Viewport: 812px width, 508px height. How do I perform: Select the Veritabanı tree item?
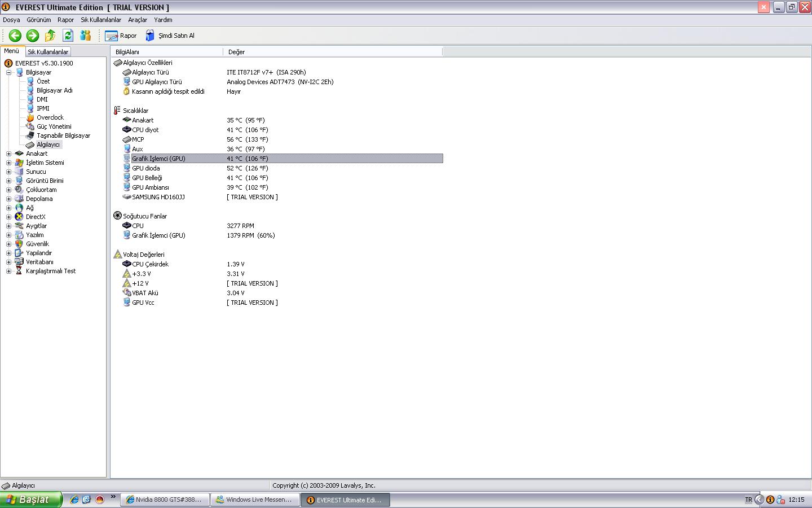pyautogui.click(x=39, y=262)
